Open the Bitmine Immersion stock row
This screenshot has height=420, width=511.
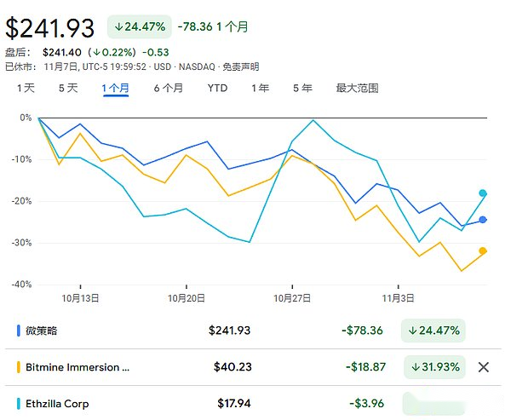tap(78, 367)
